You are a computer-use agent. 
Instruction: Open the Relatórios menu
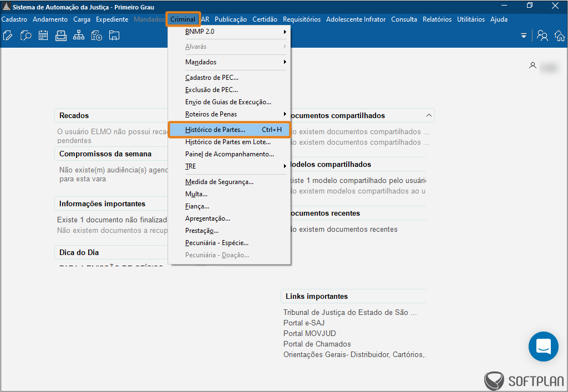437,19
